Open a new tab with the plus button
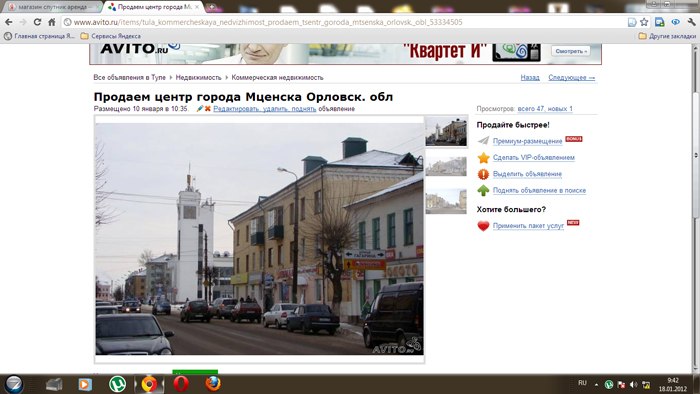Image resolution: width=700 pixels, height=394 pixels. click(x=212, y=7)
